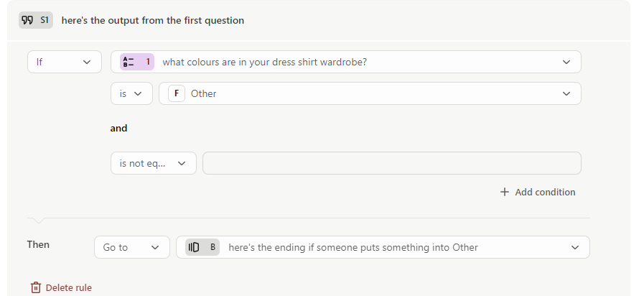The height and width of the screenshot is (296, 644).
Task: Click Delete rule link
Action: coord(61,287)
